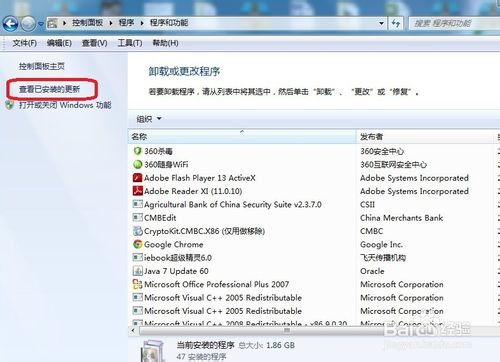This screenshot has width=500, height=362.
Task: Click publisher 飞天传媒机构
Action: click(x=383, y=258)
